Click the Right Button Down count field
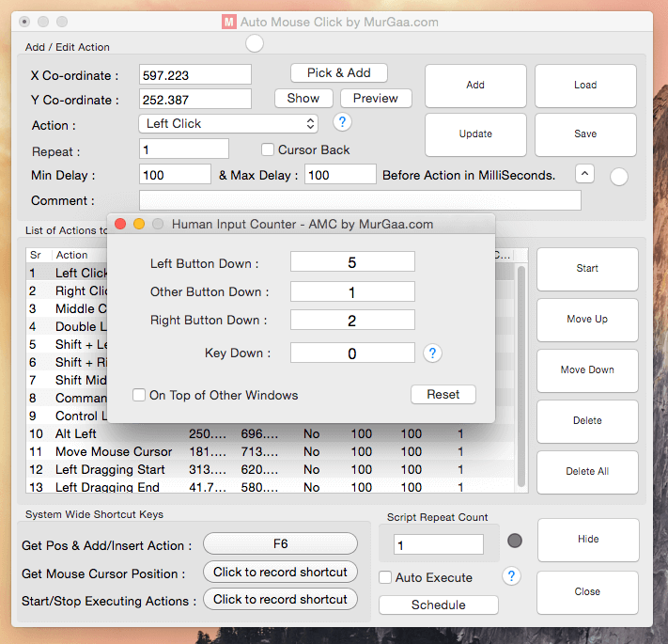Image resolution: width=668 pixels, height=644 pixels. [352, 320]
